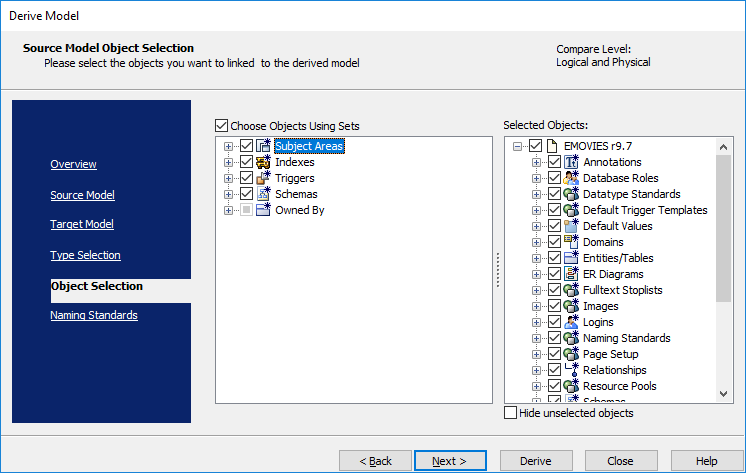Viewport: 746px width, 473px height.
Task: Click the Relationships icon
Action: [571, 370]
